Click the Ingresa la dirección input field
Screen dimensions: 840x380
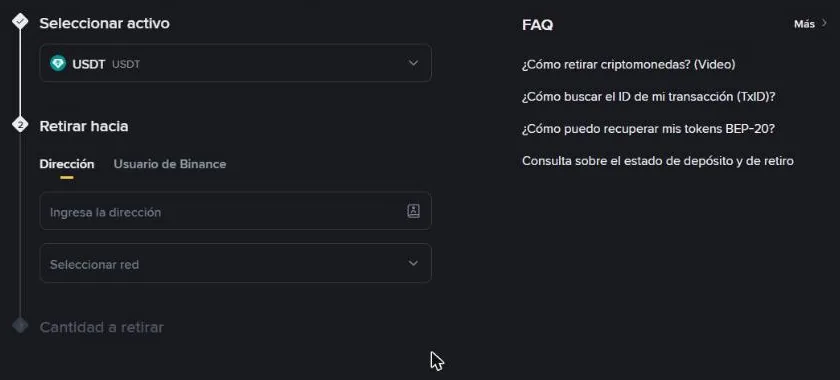[x=235, y=211]
